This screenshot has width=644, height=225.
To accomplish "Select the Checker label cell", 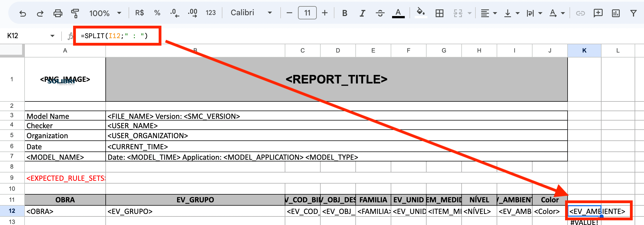I will [65, 125].
